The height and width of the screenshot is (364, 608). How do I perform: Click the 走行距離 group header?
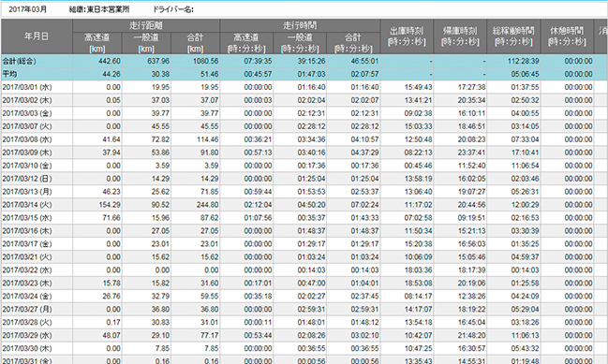tap(146, 25)
